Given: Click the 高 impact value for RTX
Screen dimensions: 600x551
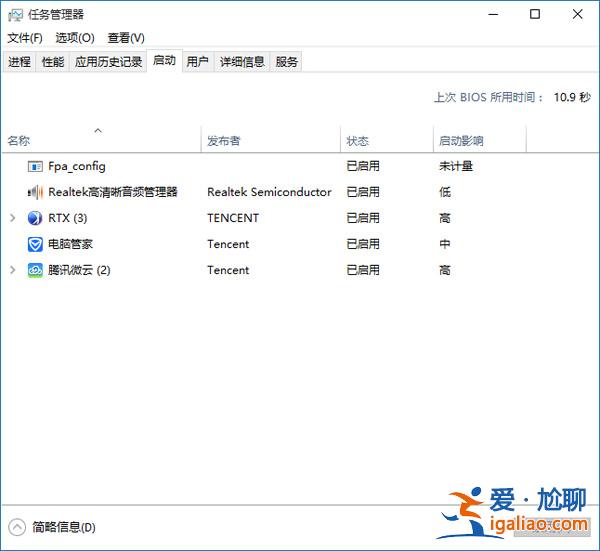Looking at the screenshot, I should click(x=445, y=218).
